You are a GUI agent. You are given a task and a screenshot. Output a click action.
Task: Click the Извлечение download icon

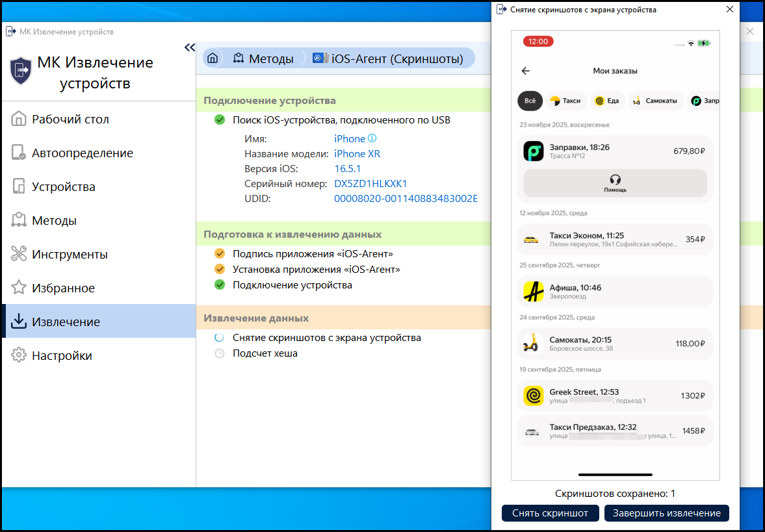(x=19, y=322)
